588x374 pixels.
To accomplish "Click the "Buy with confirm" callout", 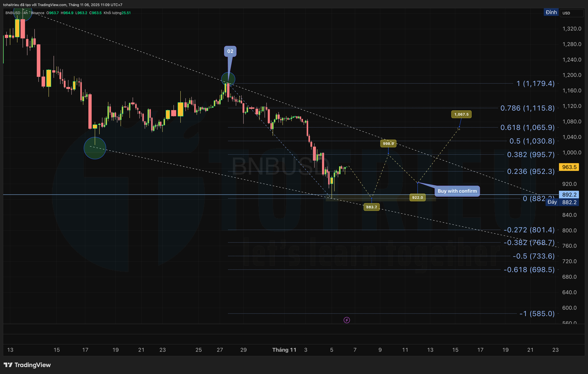I will coord(457,191).
